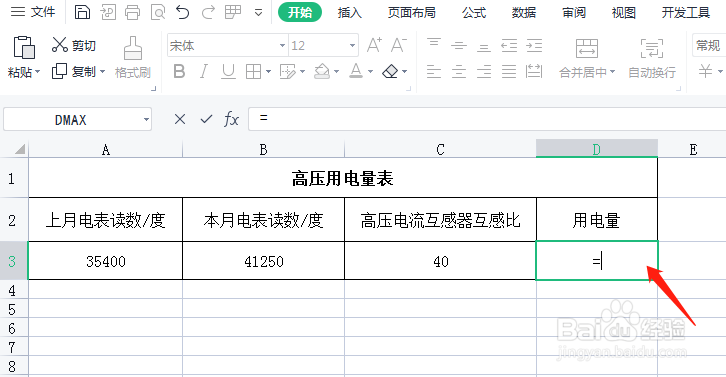Click the top align icon
Screen dimensions: 726x377
434,44
